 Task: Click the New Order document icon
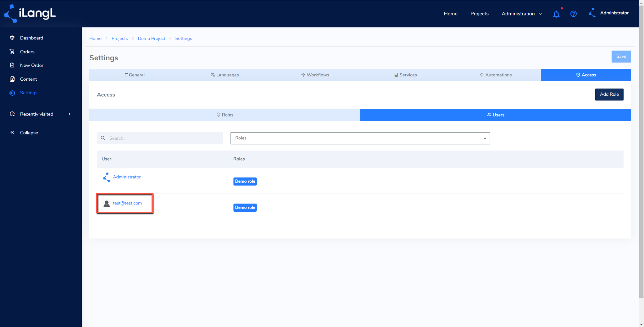click(12, 65)
